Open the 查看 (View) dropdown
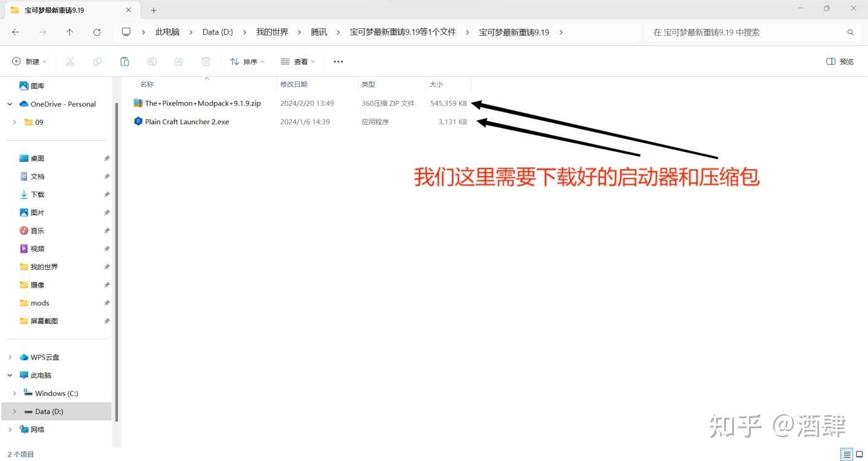868x461 pixels. 298,61
